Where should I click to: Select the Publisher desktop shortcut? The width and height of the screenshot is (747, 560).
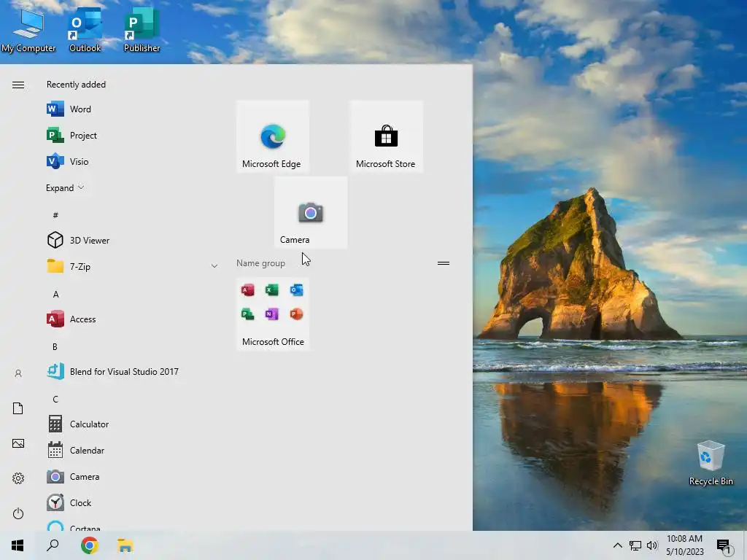coord(142,31)
